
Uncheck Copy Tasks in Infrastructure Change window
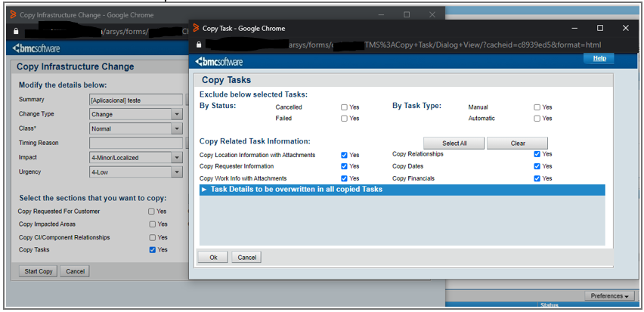153,249
